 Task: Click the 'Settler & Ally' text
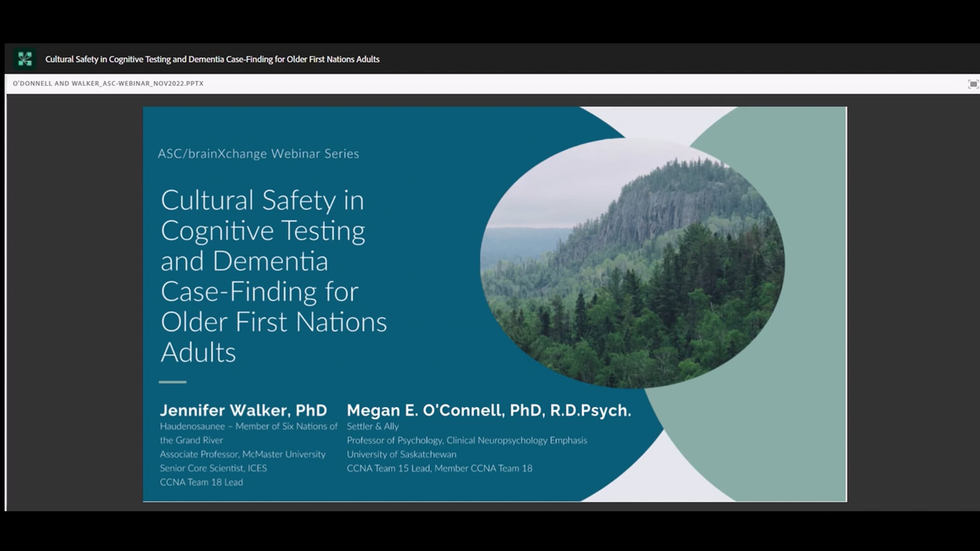(x=373, y=427)
